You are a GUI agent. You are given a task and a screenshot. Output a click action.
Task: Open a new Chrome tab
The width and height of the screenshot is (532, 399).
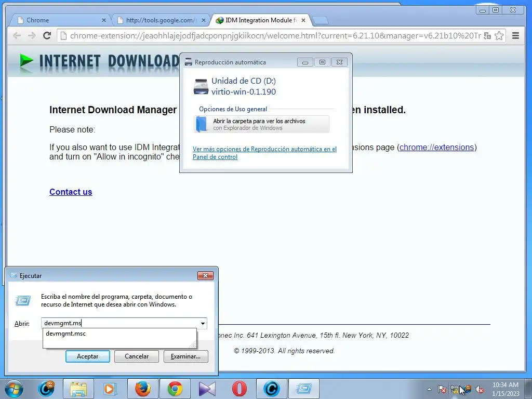click(x=320, y=21)
